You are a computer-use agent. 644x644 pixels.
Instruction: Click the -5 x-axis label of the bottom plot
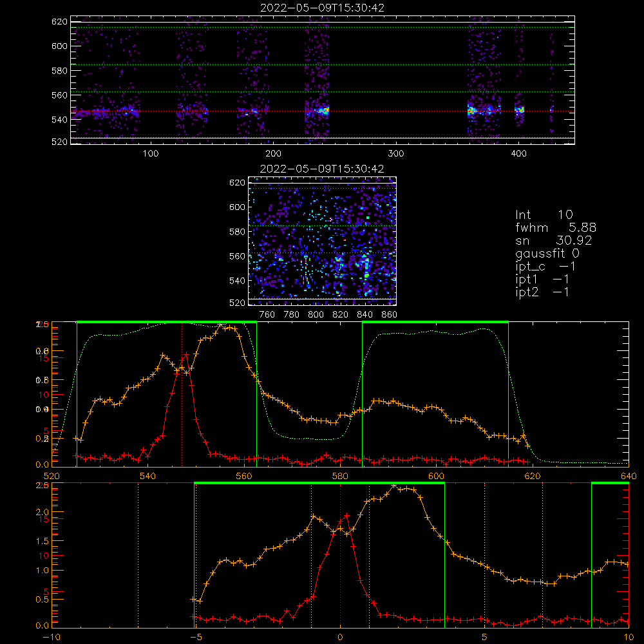[x=196, y=637]
